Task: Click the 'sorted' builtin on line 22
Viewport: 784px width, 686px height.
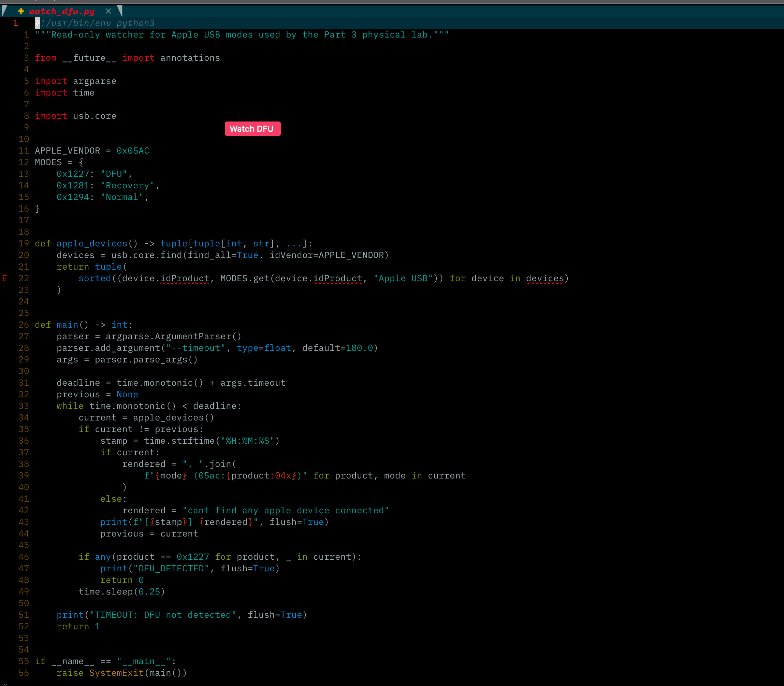Action: [95, 278]
